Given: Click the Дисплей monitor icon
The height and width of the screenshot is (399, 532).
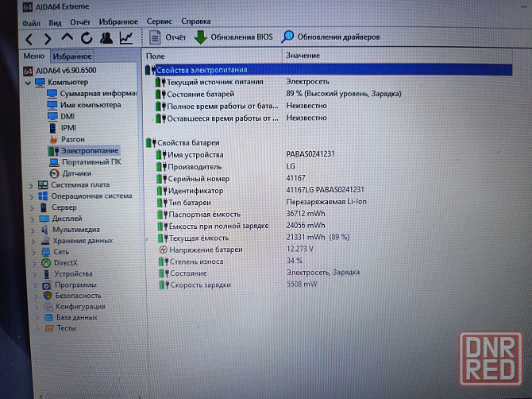Looking at the screenshot, I should coord(44,219).
